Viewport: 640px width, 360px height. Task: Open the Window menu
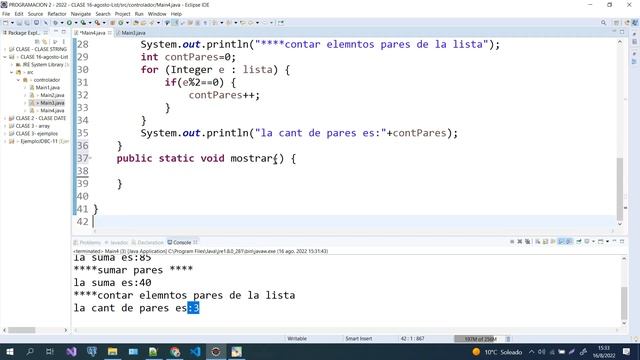157,14
